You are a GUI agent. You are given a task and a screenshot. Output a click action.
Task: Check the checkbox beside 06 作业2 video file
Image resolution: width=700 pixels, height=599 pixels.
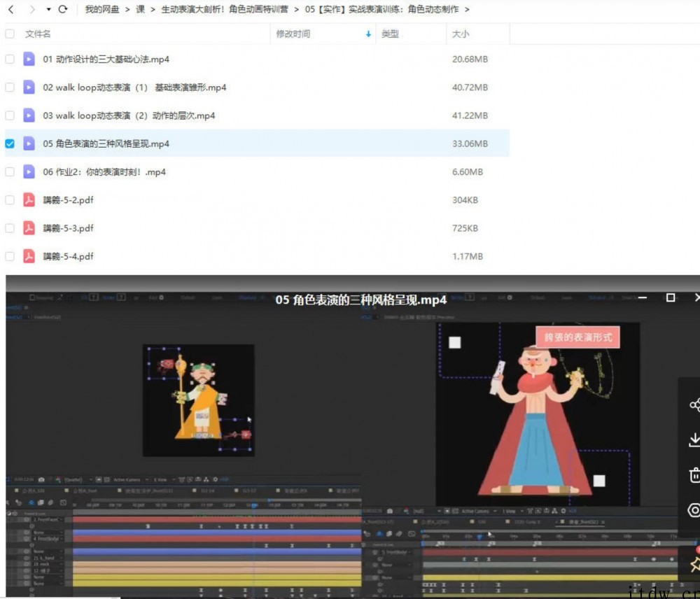[8, 171]
